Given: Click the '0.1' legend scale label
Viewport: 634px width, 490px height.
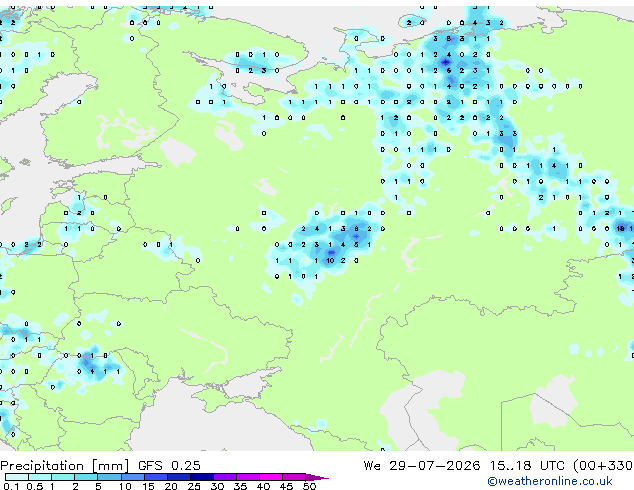Looking at the screenshot, I should click(x=11, y=486).
